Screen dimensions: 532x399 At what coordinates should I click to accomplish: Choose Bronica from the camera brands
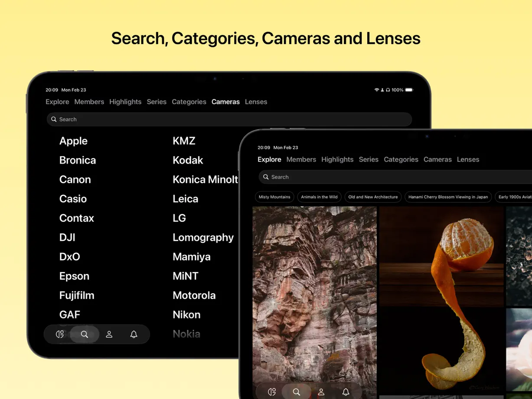coord(78,160)
